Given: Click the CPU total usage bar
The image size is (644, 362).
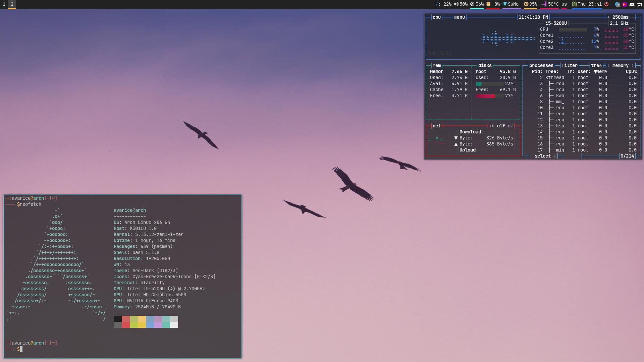Looking at the screenshot, I should coord(573,29).
